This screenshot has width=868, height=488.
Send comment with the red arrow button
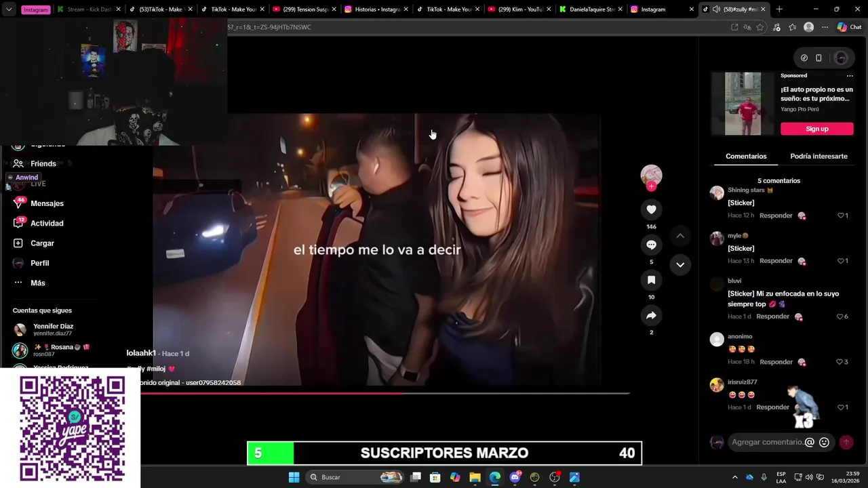click(x=846, y=442)
